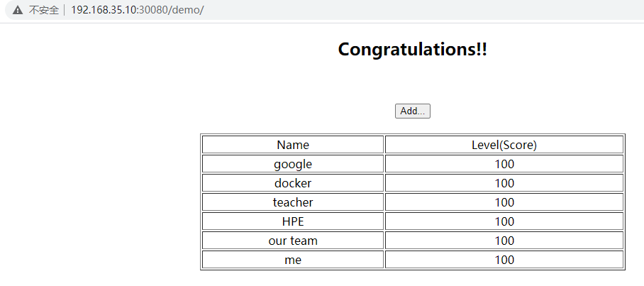Click the score 100 for me
The height and width of the screenshot is (286, 644).
click(x=504, y=260)
